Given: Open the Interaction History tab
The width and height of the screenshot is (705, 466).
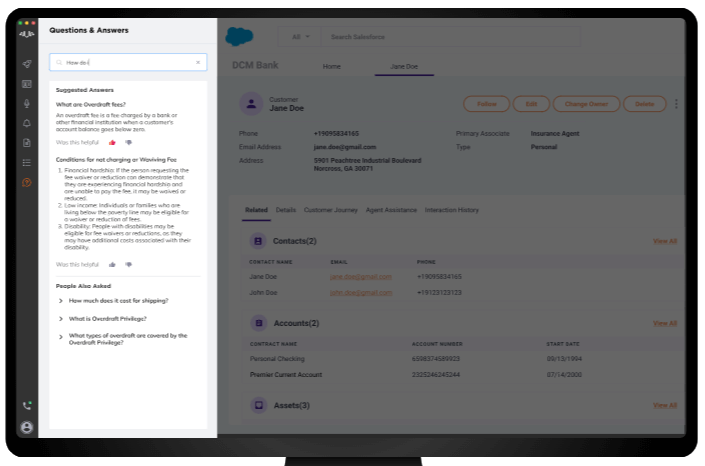Looking at the screenshot, I should click(452, 210).
